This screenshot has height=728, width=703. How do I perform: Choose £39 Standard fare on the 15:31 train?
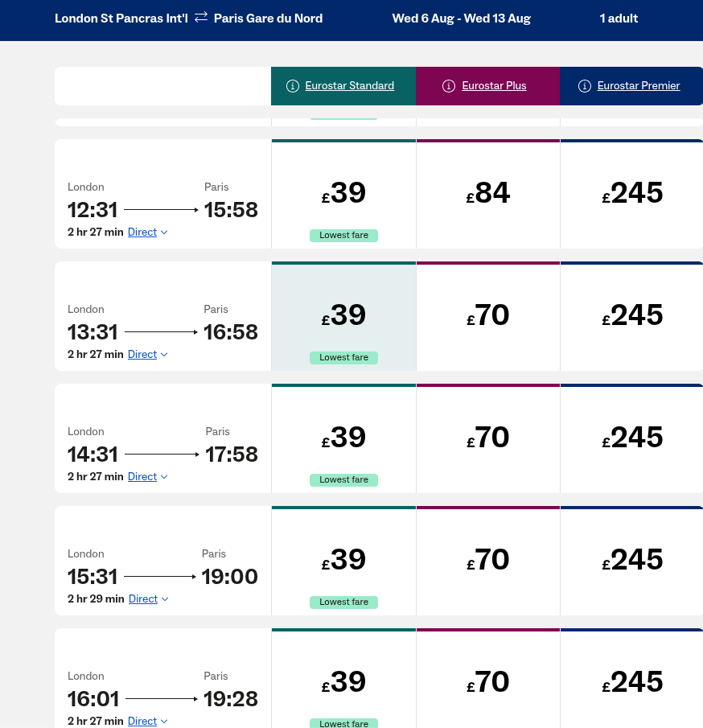tap(343, 561)
